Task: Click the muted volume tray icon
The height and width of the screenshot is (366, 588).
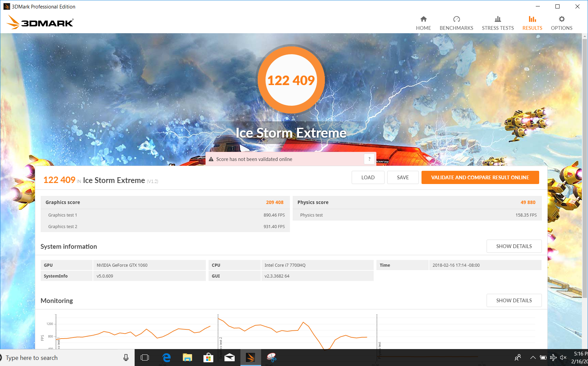Action: pyautogui.click(x=563, y=358)
